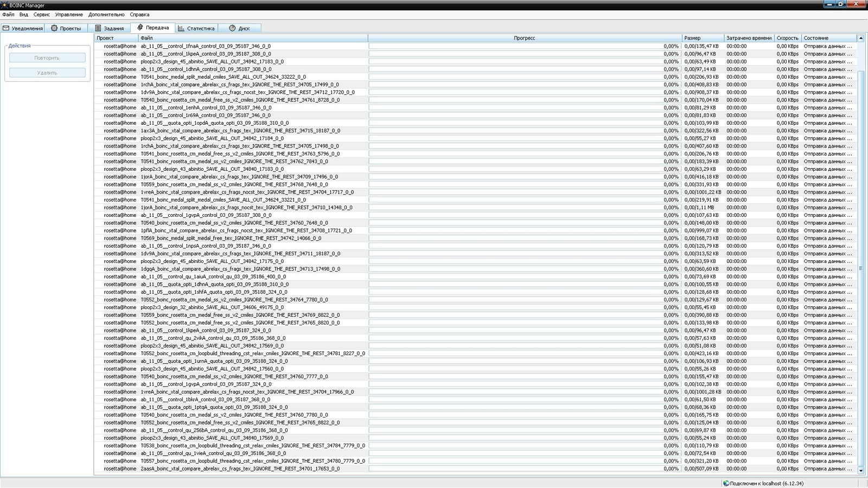The width and height of the screenshot is (868, 488).
Task: Select file 1pflA_boinc_xtal_compare_abrelax row
Action: point(246,230)
